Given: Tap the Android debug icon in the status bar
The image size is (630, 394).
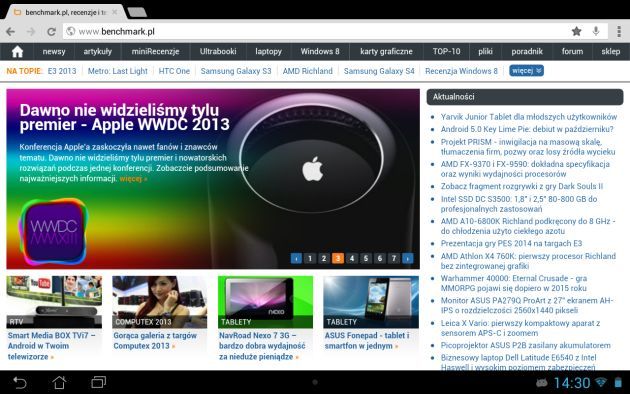Looking at the screenshot, I should click(542, 383).
